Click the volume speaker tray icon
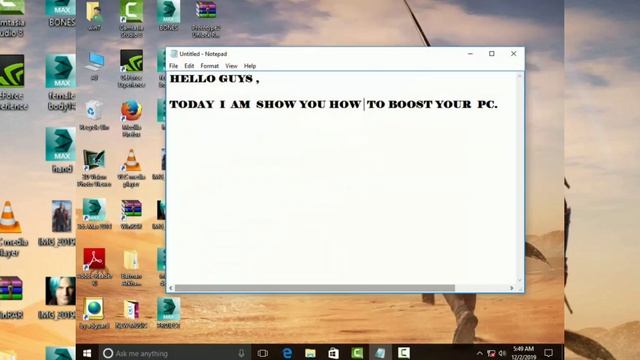 tap(502, 353)
